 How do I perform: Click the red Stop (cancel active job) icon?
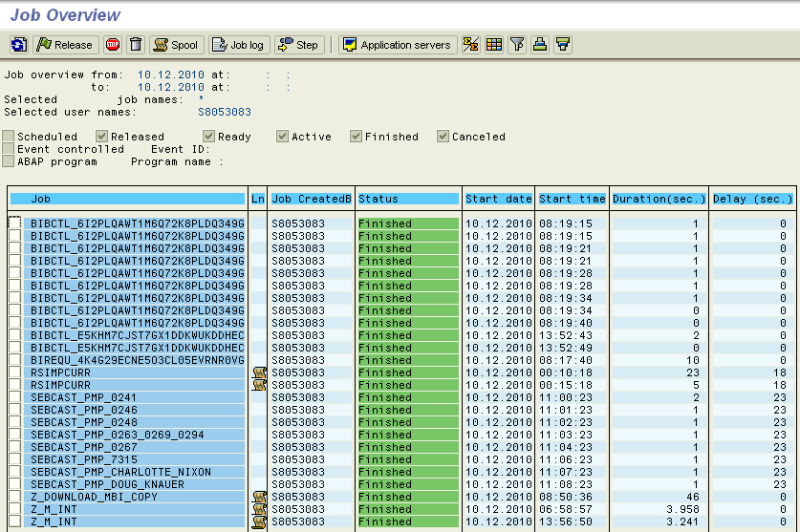tap(113, 45)
